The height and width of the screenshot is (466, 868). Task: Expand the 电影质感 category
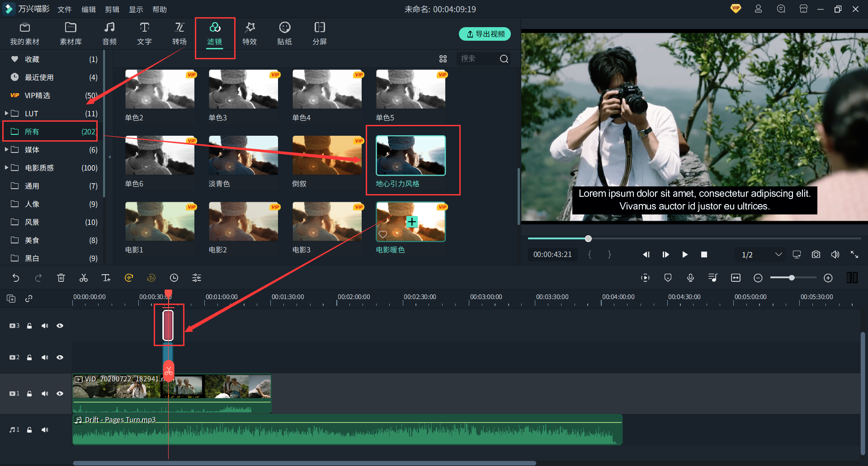(x=6, y=167)
